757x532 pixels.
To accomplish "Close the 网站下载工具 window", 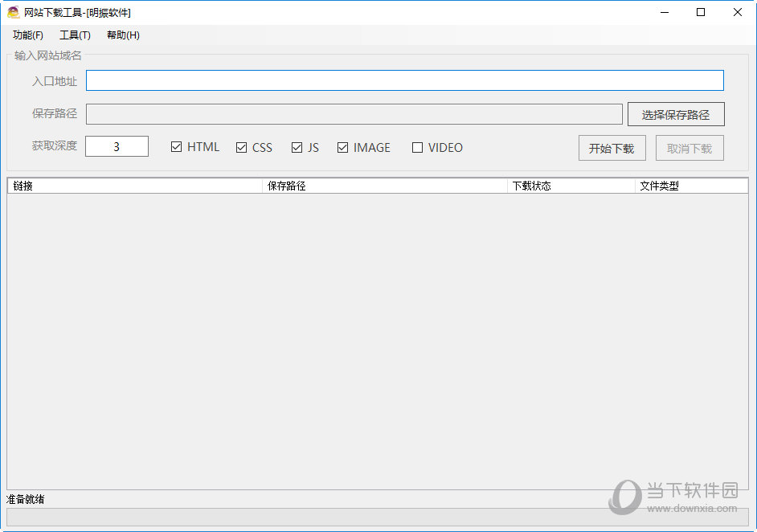I will [x=738, y=12].
